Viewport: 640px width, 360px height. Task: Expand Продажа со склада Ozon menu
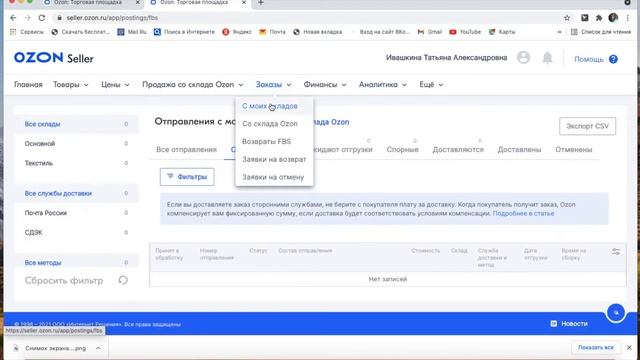[x=193, y=84]
